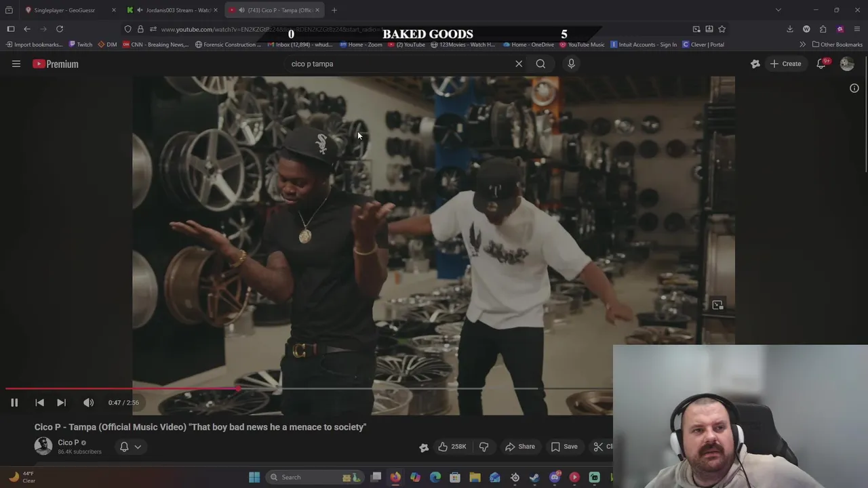
Task: Reload the current page
Action: pos(60,29)
